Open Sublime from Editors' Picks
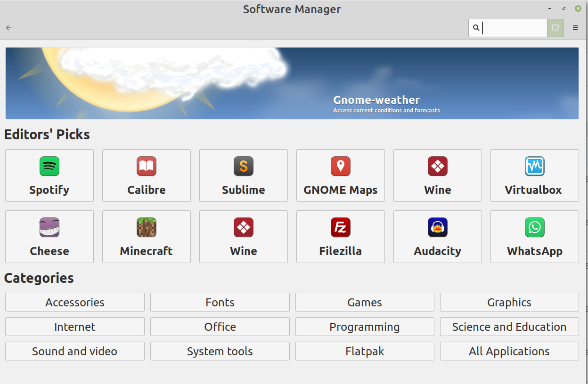Viewport: 588px width, 384px height. tap(243, 176)
